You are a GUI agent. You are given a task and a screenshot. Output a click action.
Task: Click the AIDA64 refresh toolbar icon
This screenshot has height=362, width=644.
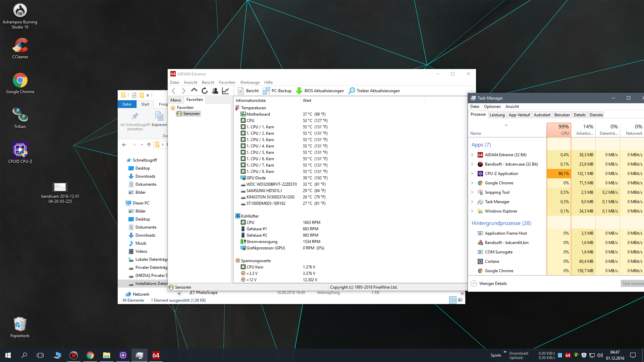pos(205,91)
